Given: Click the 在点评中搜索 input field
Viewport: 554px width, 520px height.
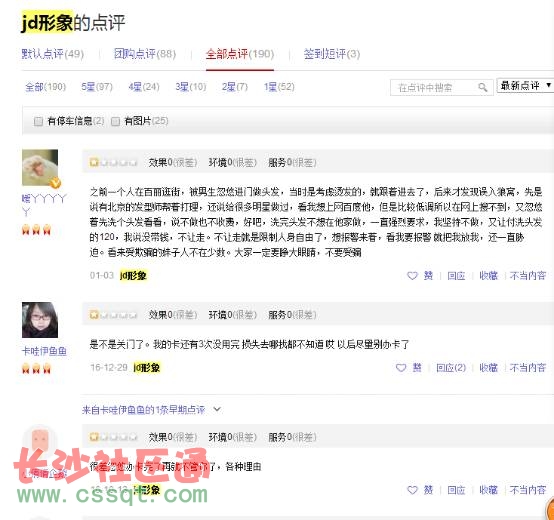Looking at the screenshot, I should (x=436, y=87).
